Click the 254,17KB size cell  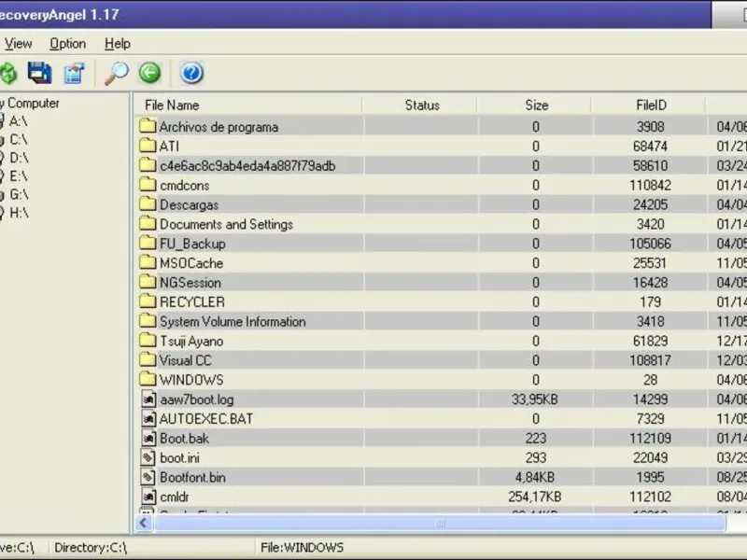click(534, 497)
